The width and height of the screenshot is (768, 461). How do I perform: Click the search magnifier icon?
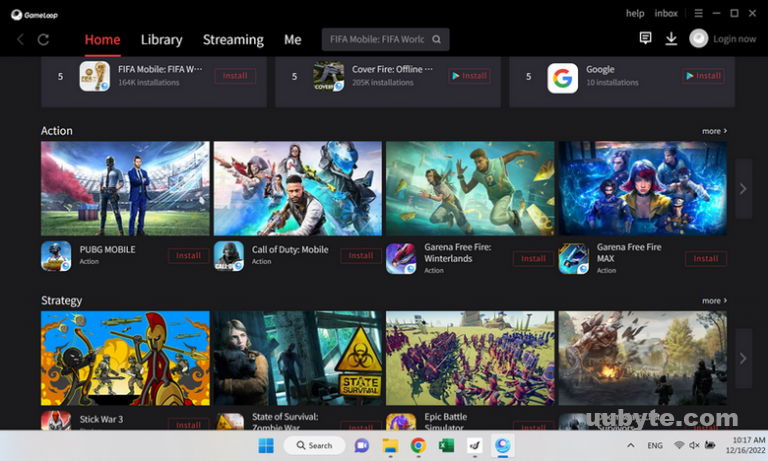tap(436, 39)
